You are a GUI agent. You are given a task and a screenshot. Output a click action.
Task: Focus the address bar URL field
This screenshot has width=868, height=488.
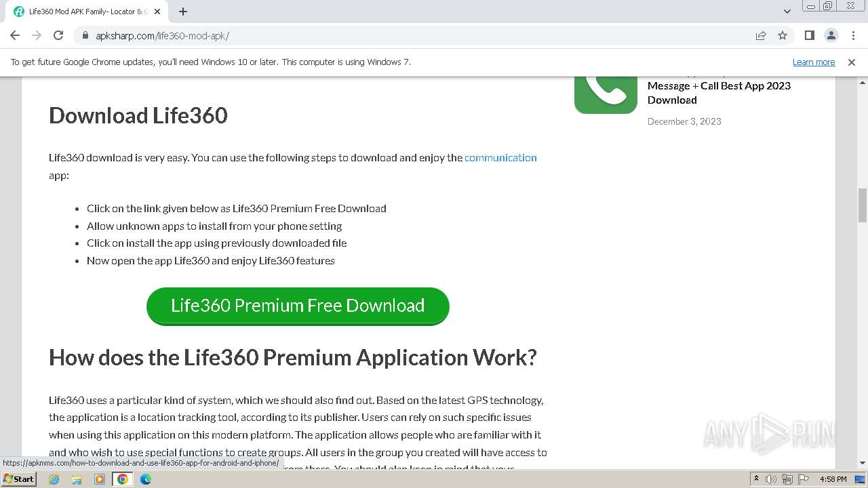point(420,35)
